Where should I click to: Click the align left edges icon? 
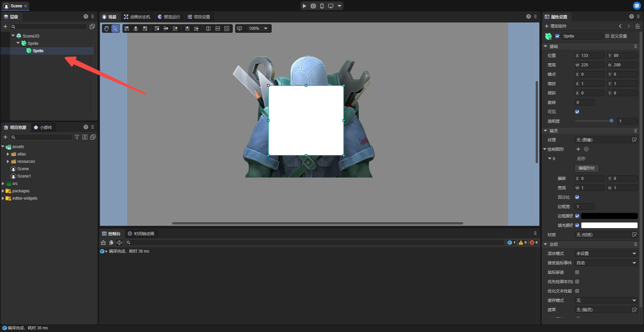pos(127,28)
